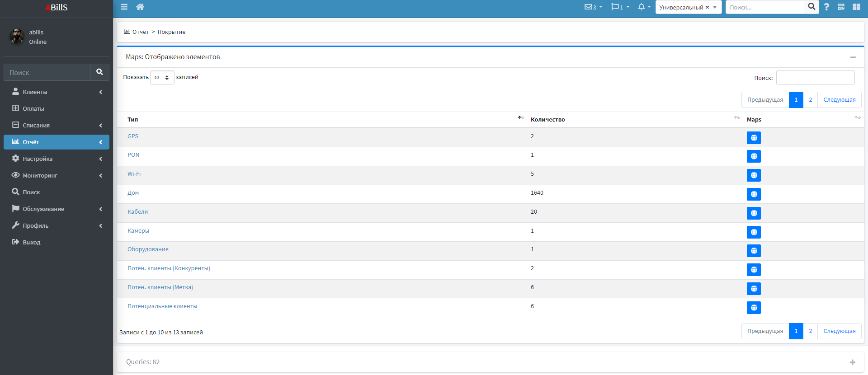868x375 pixels.
Task: Select Оплаты in the sidebar
Action: tap(33, 109)
